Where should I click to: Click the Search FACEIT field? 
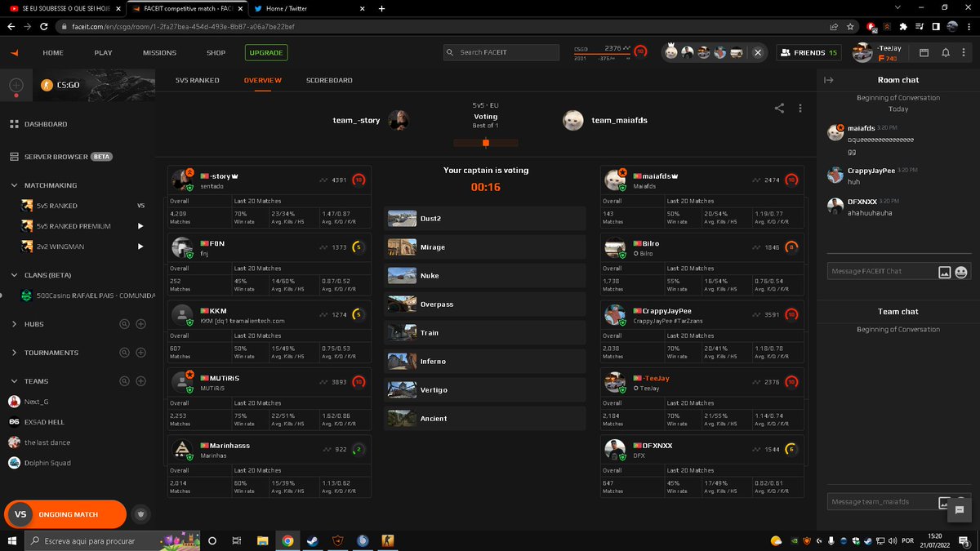[x=501, y=52]
